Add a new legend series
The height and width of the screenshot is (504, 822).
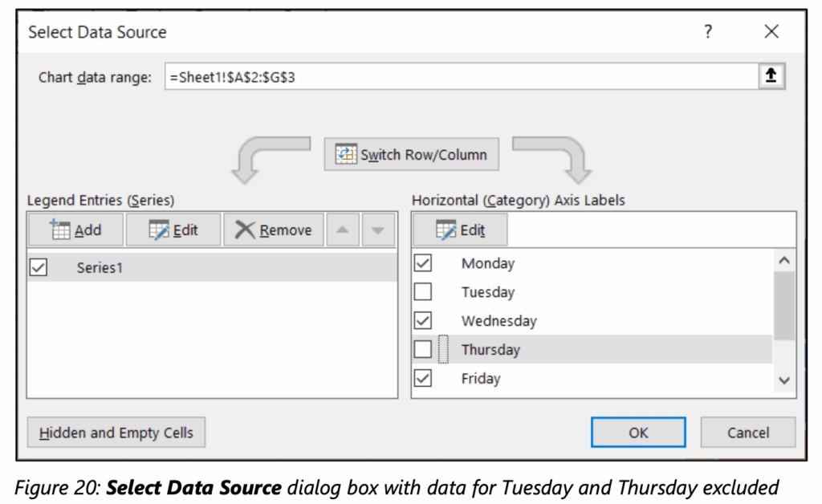click(75, 230)
